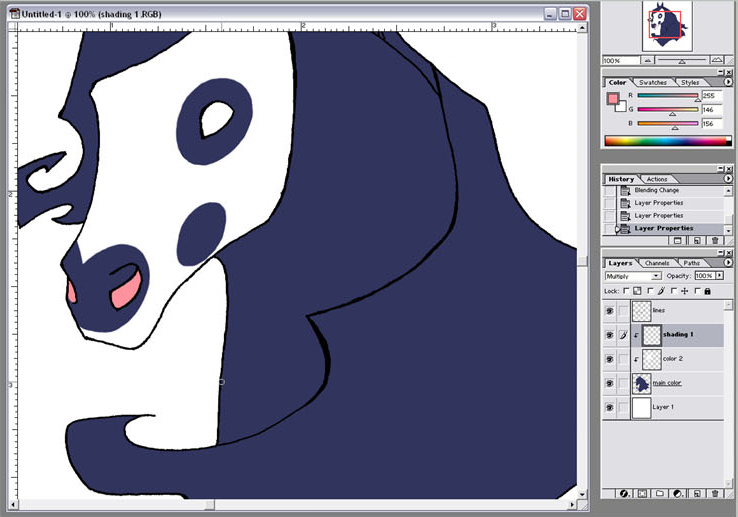This screenshot has width=738, height=517.
Task: Click paintbrush indicator beside shading 1 layer
Action: point(623,335)
